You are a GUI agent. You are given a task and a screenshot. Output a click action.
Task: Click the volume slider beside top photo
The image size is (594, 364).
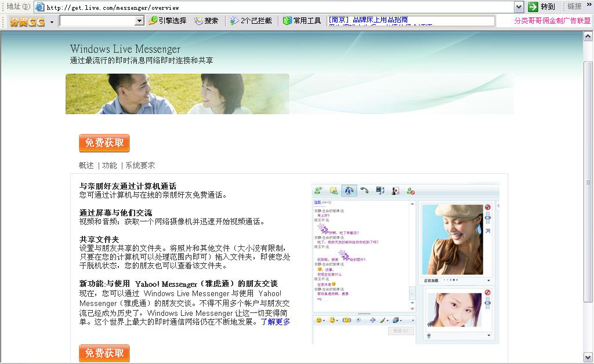(x=487, y=217)
